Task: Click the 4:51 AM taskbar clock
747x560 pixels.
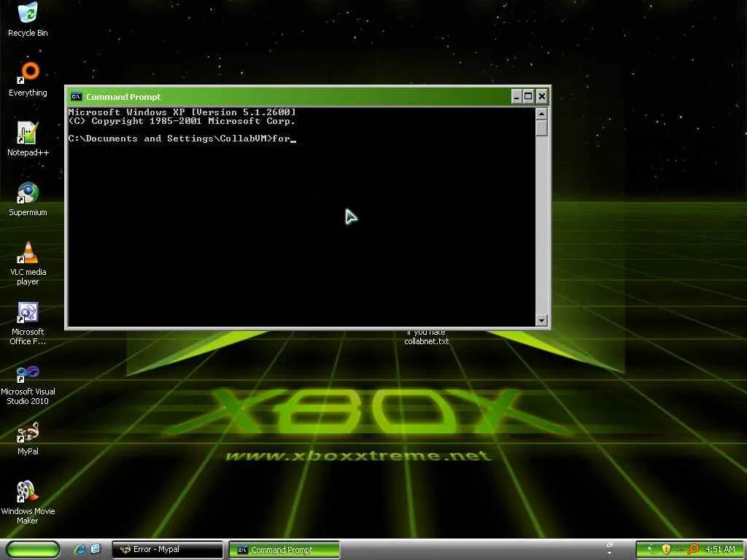Action: [720, 549]
